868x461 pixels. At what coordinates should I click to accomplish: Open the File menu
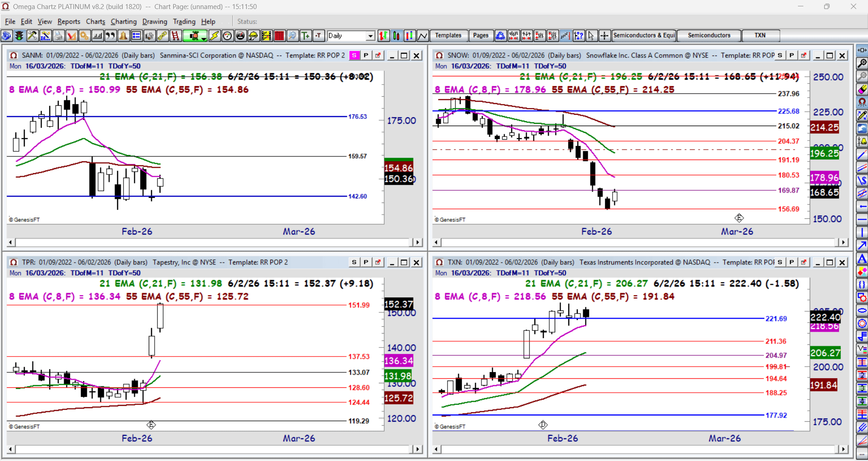[x=10, y=21]
